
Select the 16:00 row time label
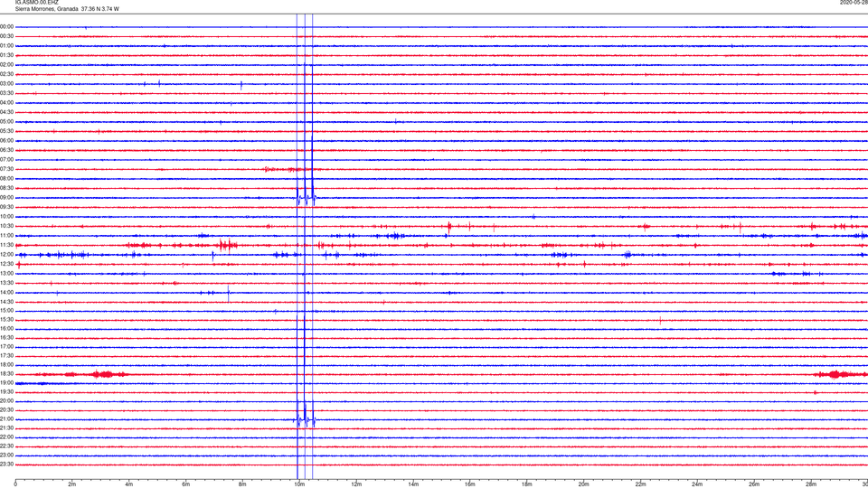coord(6,329)
